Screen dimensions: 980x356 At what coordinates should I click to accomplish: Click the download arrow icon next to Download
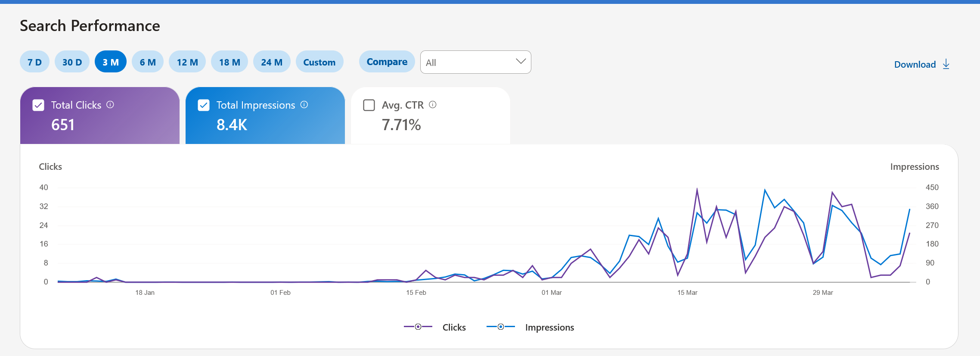[x=946, y=64]
